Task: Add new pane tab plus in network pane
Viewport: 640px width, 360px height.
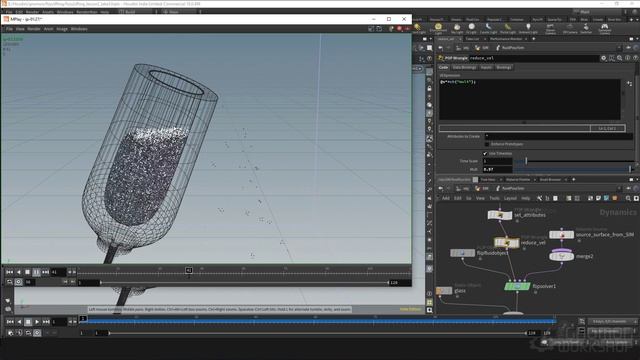Action: coord(573,180)
